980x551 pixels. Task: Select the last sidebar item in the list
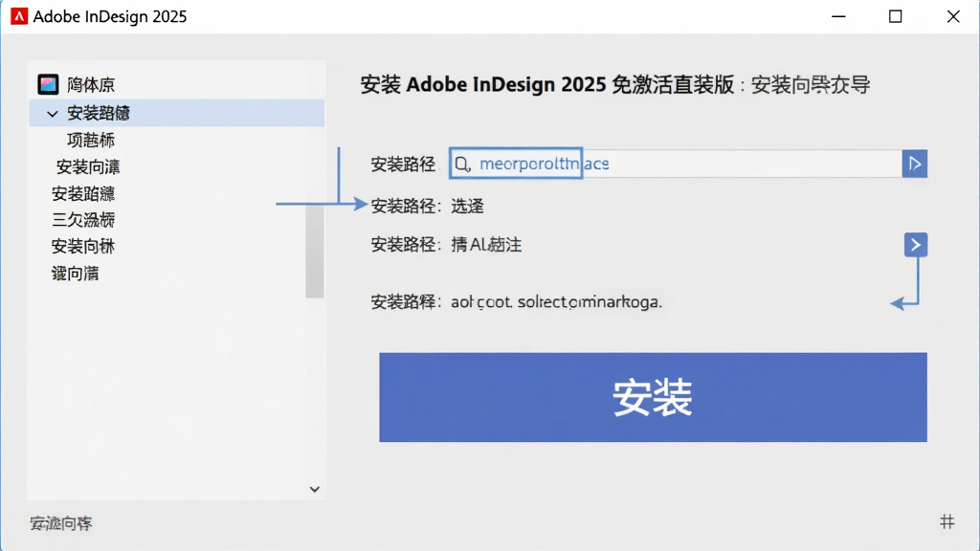coord(75,273)
